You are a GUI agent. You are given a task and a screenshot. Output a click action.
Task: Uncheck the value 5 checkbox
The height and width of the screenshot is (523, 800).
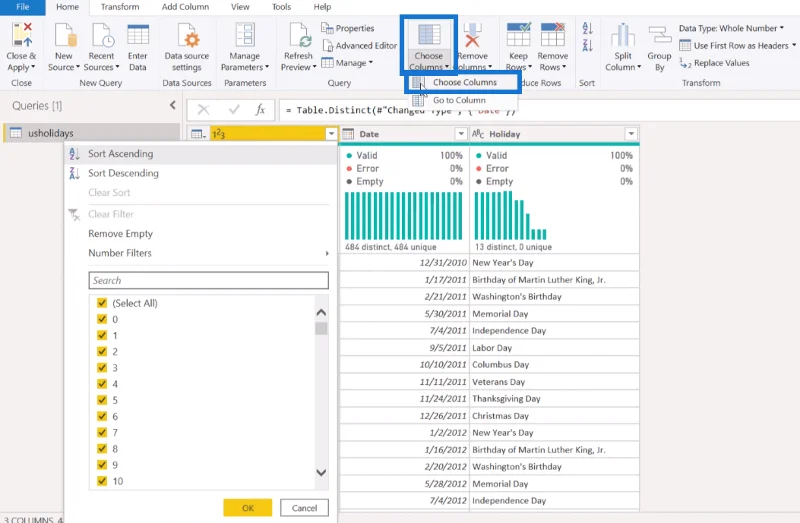[x=102, y=400]
